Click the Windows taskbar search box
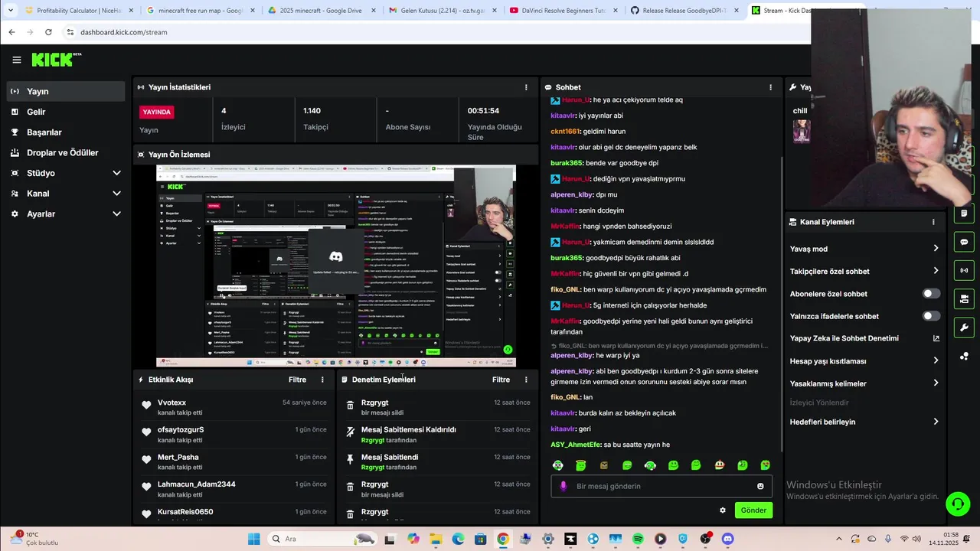The image size is (980, 551). tap(322, 539)
